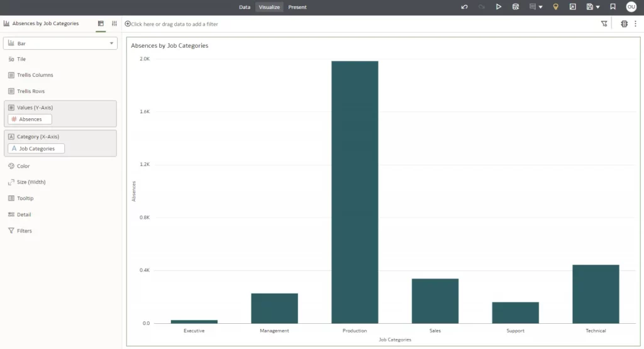
Task: Click the OU user avatar
Action: click(x=631, y=7)
